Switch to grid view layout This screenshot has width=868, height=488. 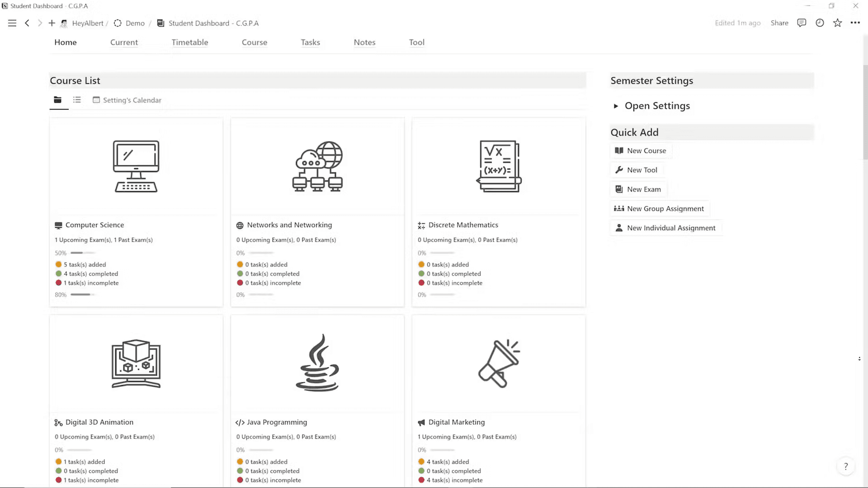58,99
